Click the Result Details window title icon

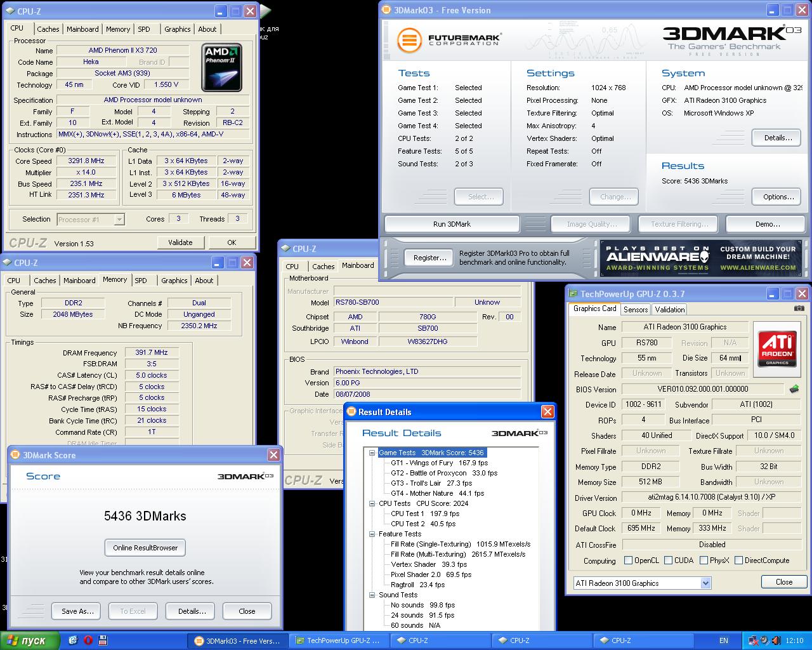click(351, 412)
